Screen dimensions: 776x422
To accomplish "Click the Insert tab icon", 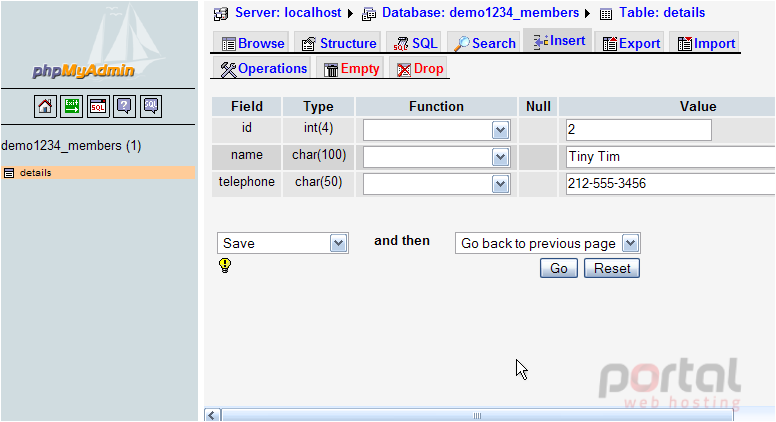I will (x=540, y=42).
